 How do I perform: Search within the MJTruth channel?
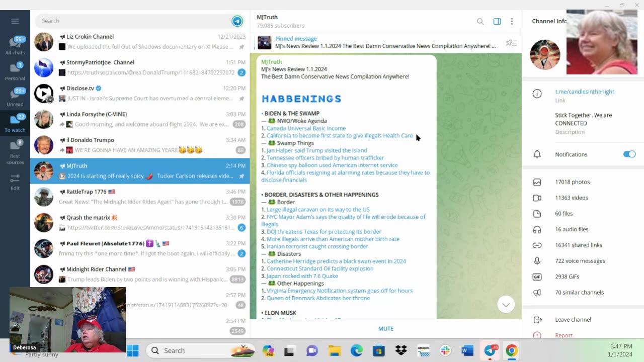point(480,21)
